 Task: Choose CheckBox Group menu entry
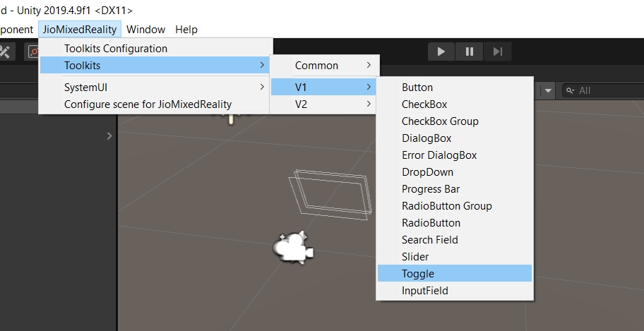point(440,121)
